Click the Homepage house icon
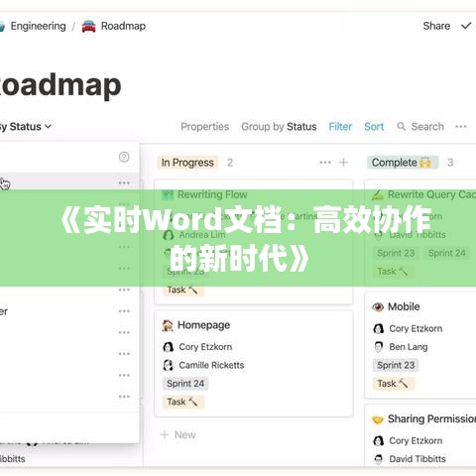 pyautogui.click(x=168, y=325)
